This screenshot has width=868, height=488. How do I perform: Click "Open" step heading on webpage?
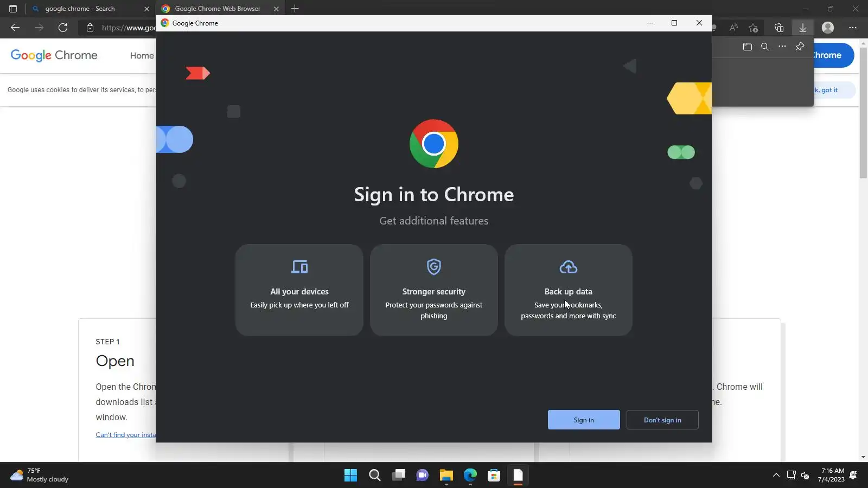(115, 361)
